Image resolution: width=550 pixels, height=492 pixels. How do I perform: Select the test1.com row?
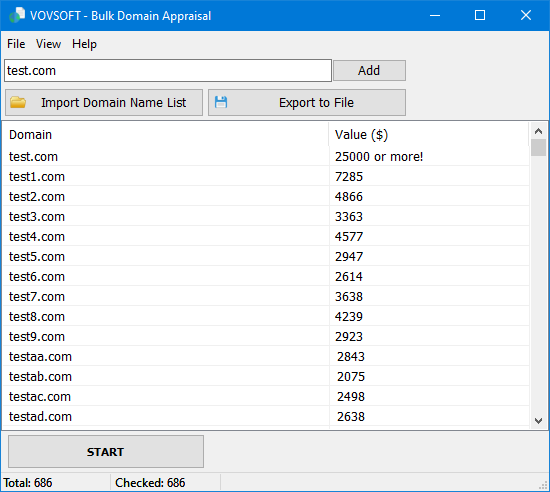pyautogui.click(x=266, y=176)
